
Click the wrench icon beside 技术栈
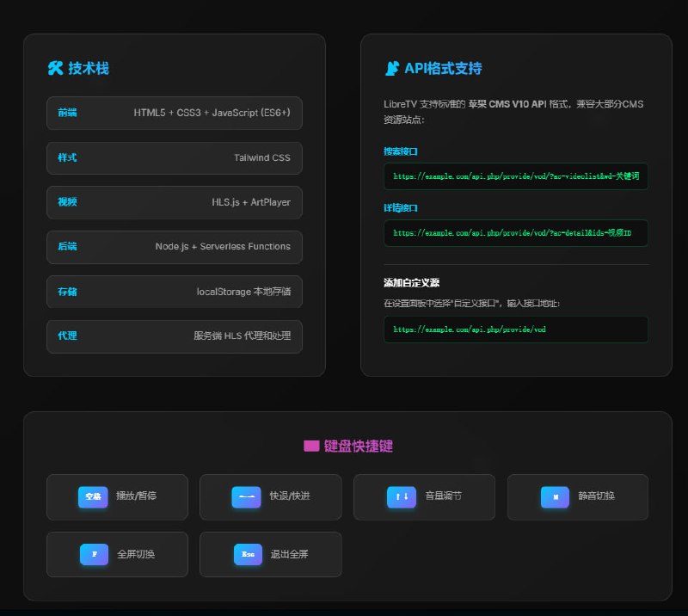[55, 68]
